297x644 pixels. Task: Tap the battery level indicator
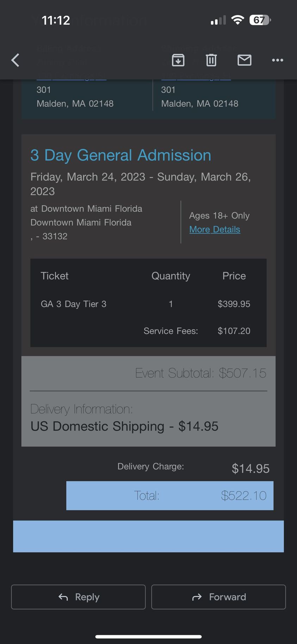tap(260, 20)
